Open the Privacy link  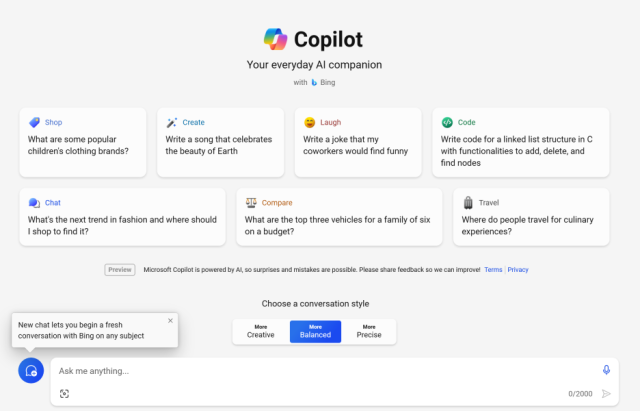(x=518, y=270)
